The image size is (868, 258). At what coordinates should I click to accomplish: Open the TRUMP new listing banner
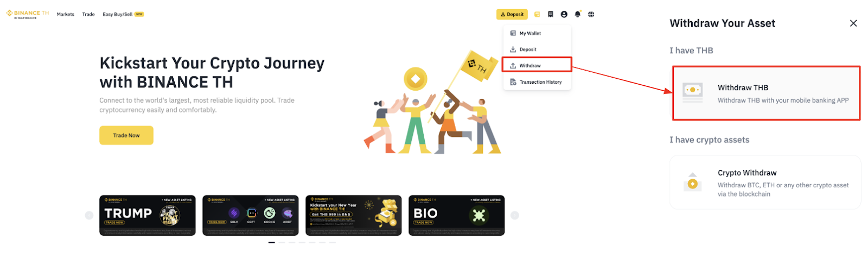tap(148, 216)
